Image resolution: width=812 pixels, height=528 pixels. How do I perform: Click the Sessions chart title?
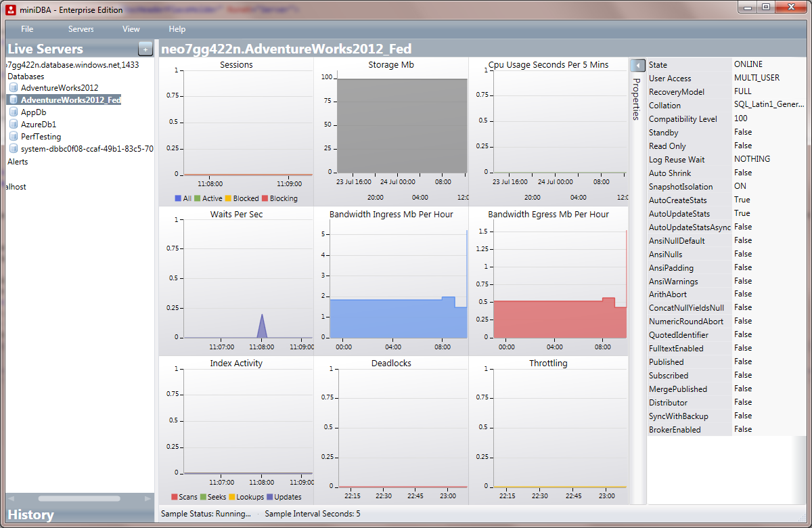click(236, 65)
